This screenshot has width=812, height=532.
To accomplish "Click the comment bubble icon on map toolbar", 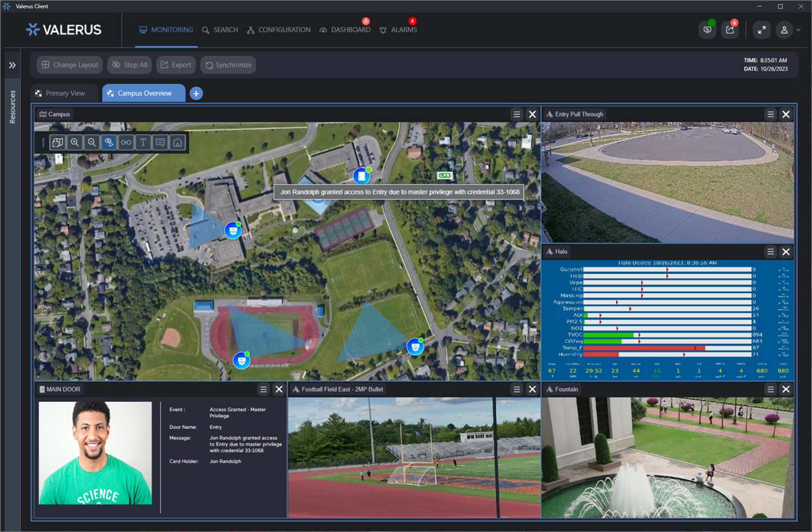I will (160, 143).
